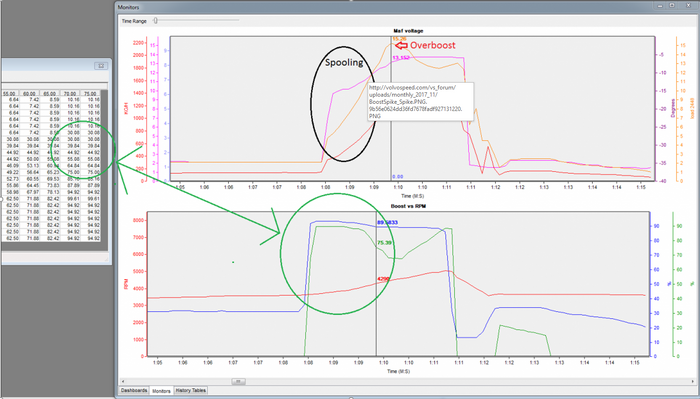
Task: Click the right arrow of horizontal scrollbar
Action: click(x=693, y=382)
